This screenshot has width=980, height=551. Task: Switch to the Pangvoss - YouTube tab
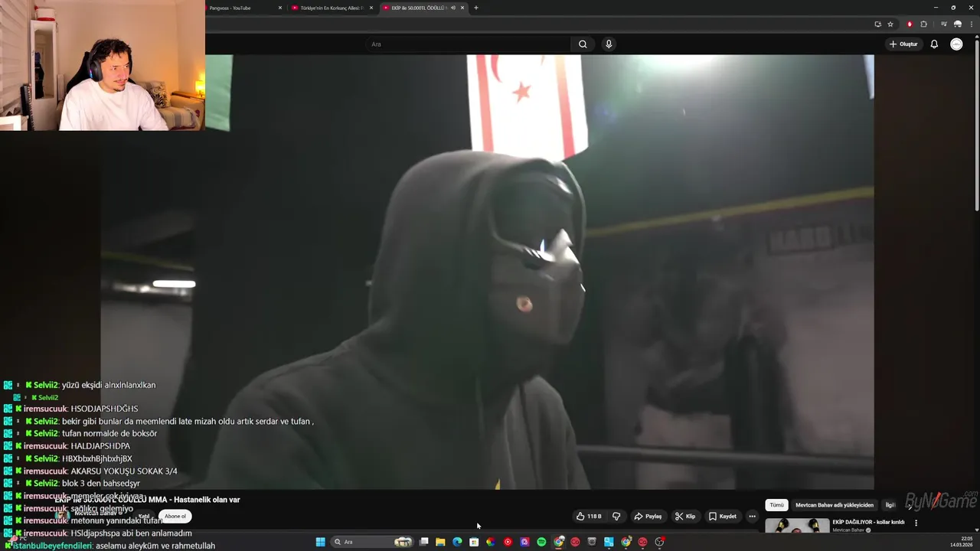pos(242,8)
